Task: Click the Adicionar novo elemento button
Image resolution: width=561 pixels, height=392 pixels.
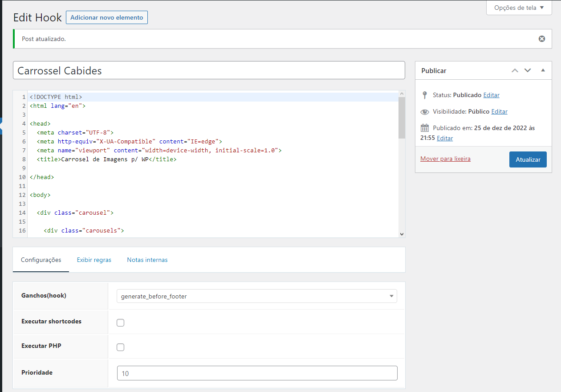Action: coord(106,17)
